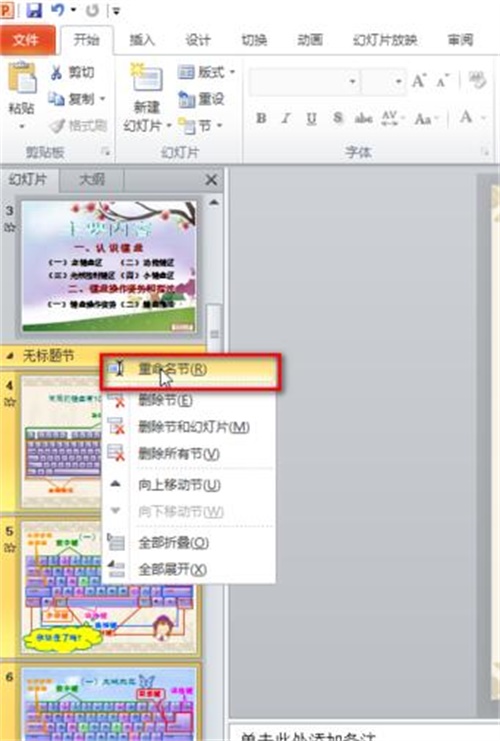500x741 pixels.
Task: Click the Save icon in quick access toolbar
Action: 34,10
